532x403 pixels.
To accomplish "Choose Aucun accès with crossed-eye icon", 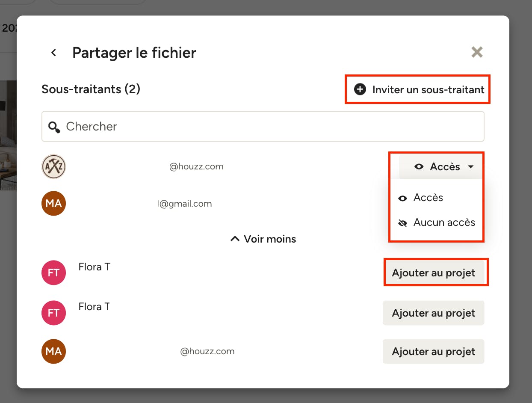I will point(437,222).
